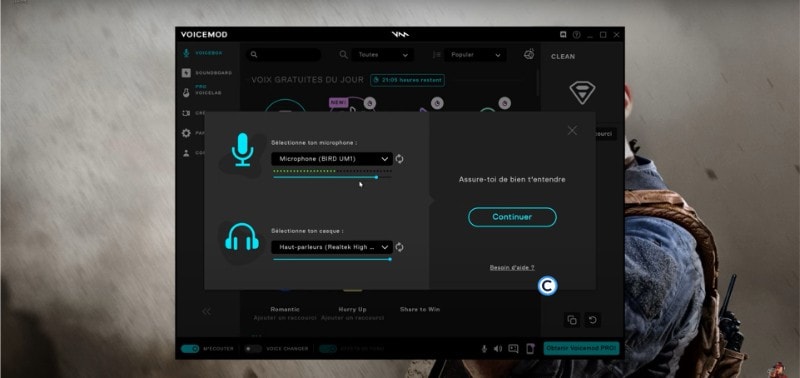Image resolution: width=800 pixels, height=378 pixels.
Task: Click the refresh icon beside the headphones dropdown
Action: pyautogui.click(x=399, y=247)
